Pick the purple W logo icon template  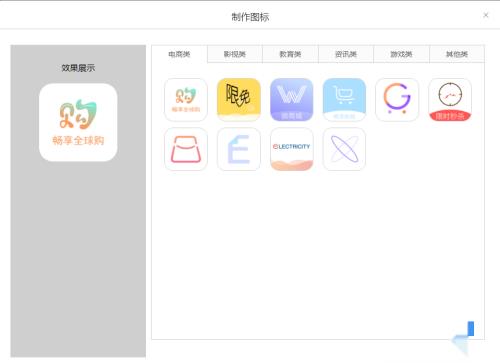[292, 100]
